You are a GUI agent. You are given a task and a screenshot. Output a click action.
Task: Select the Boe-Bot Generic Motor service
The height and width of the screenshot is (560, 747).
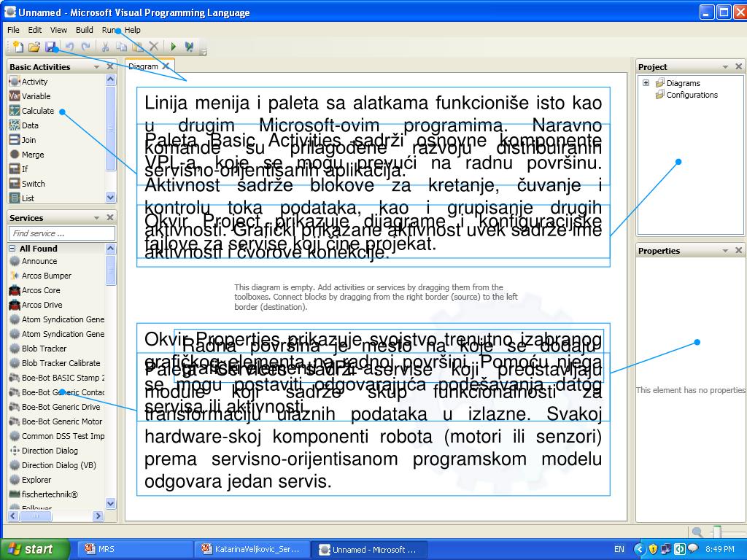[56, 421]
